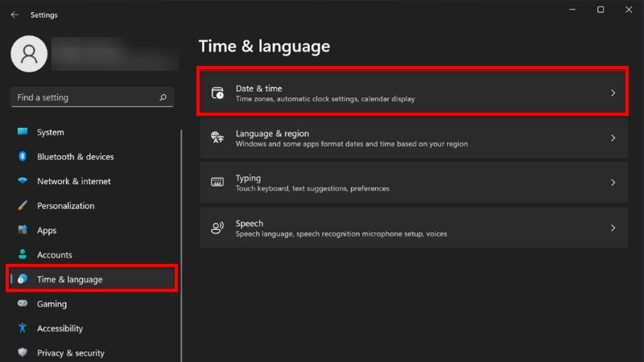
Task: Click the Personalization paintbrush icon
Action: [x=23, y=205]
